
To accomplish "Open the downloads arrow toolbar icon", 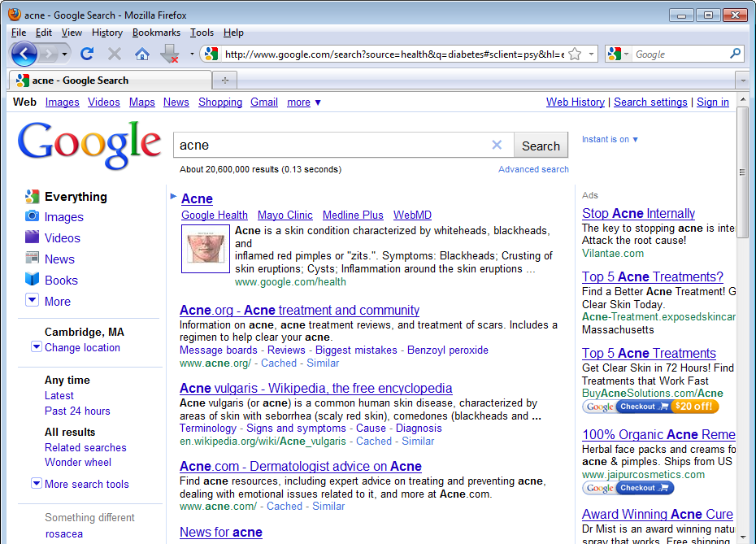I will coord(169,54).
